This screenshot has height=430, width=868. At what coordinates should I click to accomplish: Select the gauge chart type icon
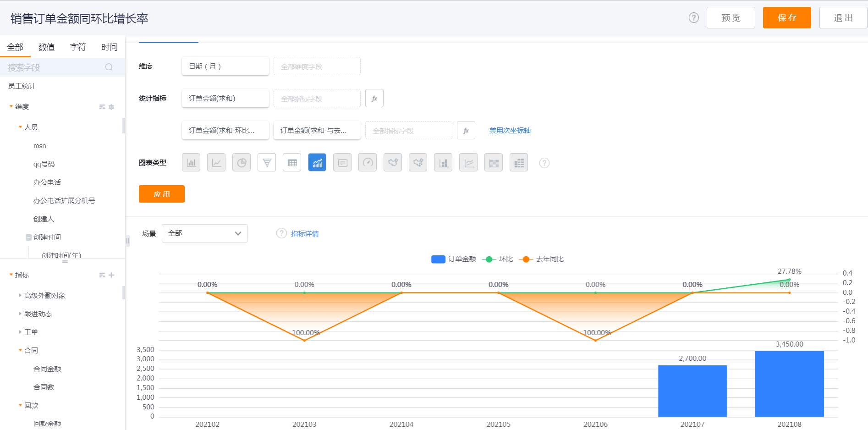(x=368, y=163)
